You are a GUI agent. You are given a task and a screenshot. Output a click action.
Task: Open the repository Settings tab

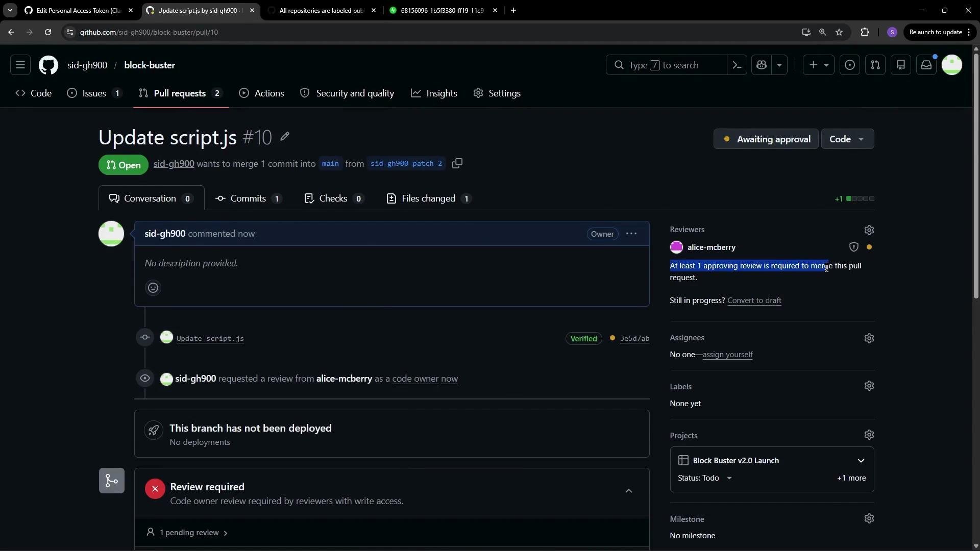click(497, 93)
